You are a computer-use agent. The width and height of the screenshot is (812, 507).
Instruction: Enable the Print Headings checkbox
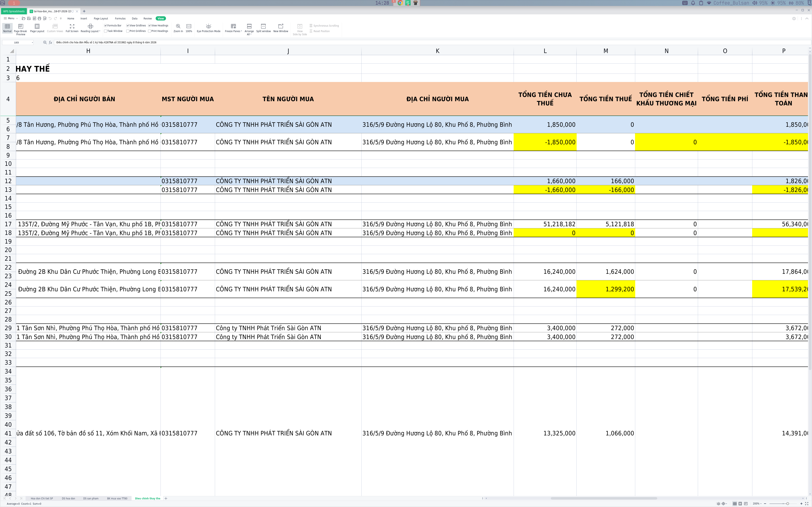tap(149, 31)
